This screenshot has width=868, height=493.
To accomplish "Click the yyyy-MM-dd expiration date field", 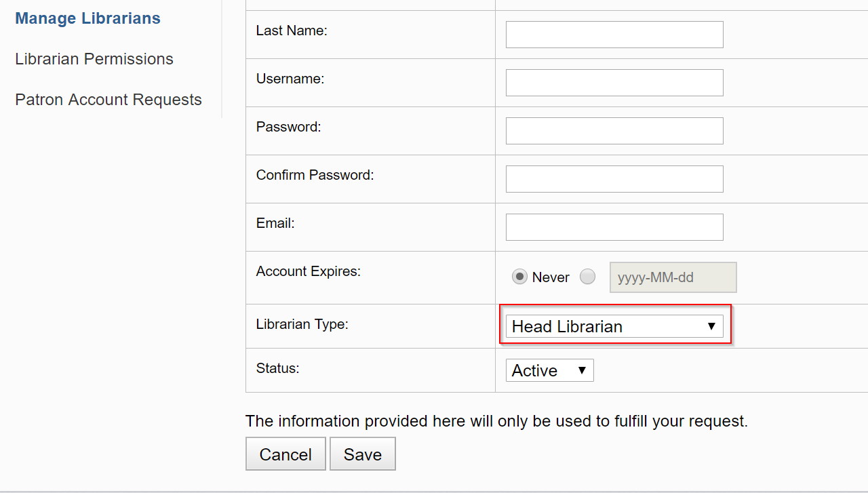I will 673,277.
